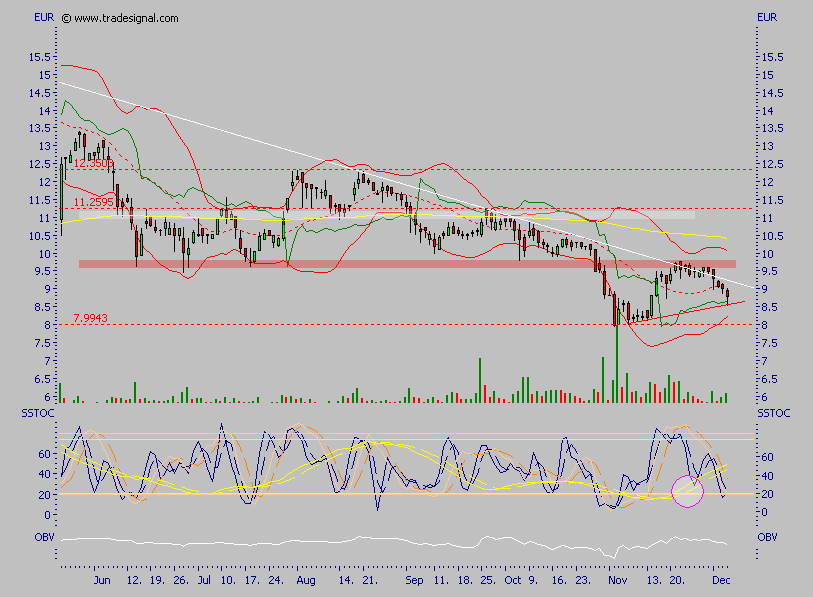Click the magenta circle on the stochastic panel
The height and width of the screenshot is (597, 813).
tap(688, 491)
